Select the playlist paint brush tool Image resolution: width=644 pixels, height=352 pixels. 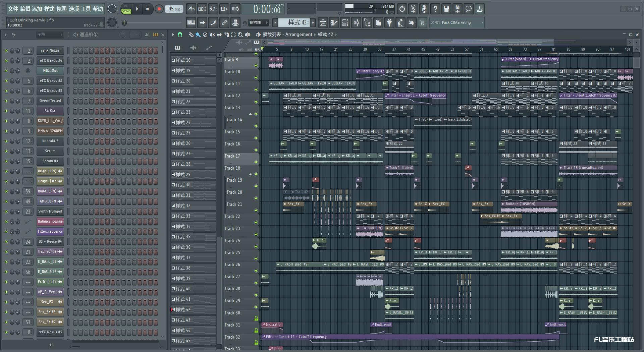pos(198,35)
